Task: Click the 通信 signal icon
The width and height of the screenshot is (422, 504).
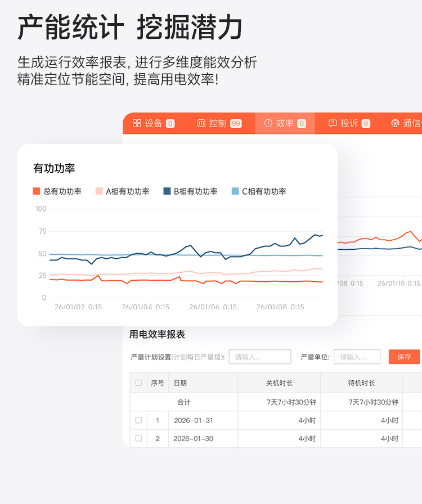Action: 395,123
